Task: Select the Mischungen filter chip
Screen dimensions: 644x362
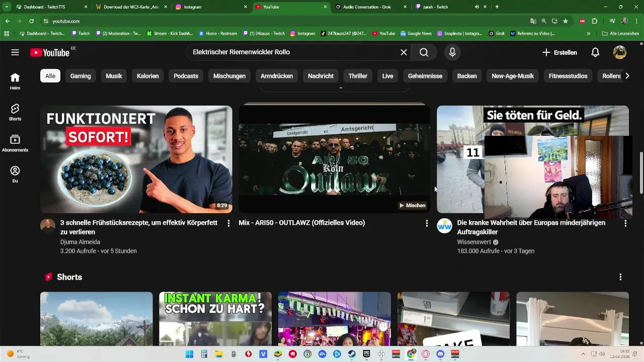Action: point(229,76)
